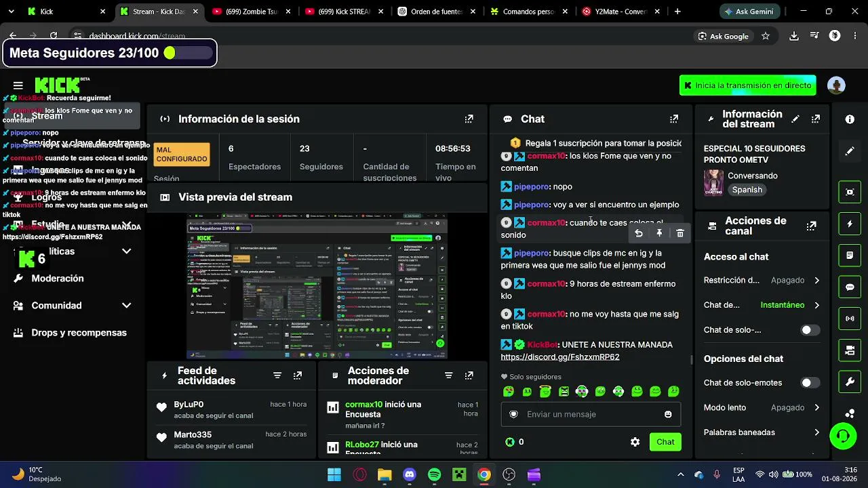Toggle the Chat de solo-... switch under Acceso al chat
The image size is (868, 488).
point(810,330)
